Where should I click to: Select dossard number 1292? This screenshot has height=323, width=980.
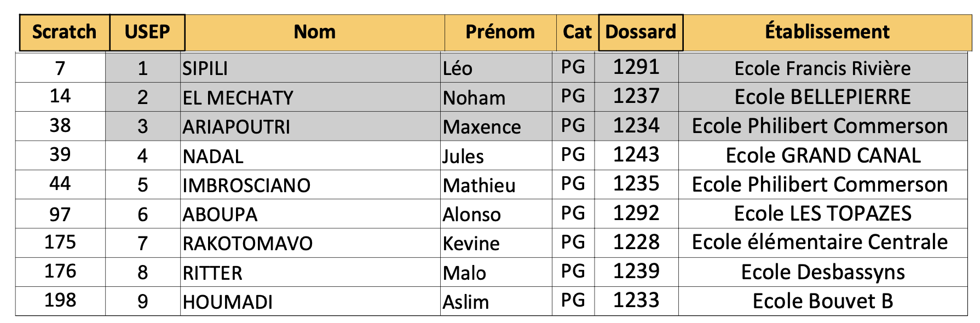pyautogui.click(x=636, y=214)
